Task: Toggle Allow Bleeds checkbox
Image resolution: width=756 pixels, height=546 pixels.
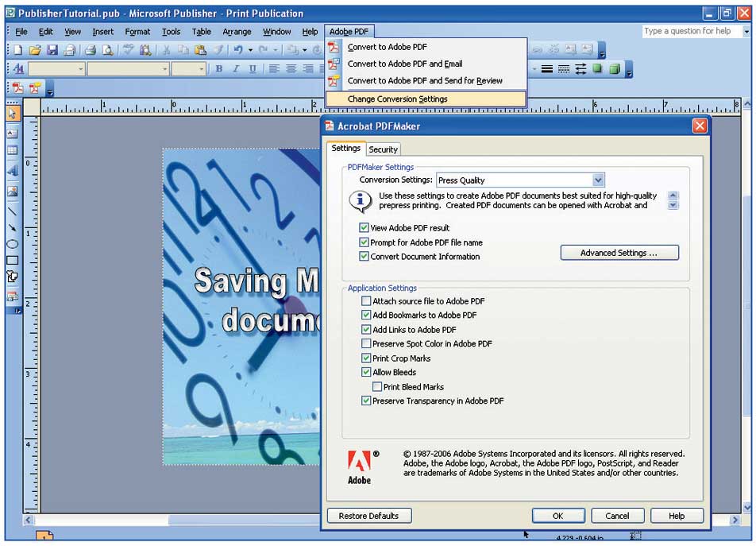Action: point(366,372)
